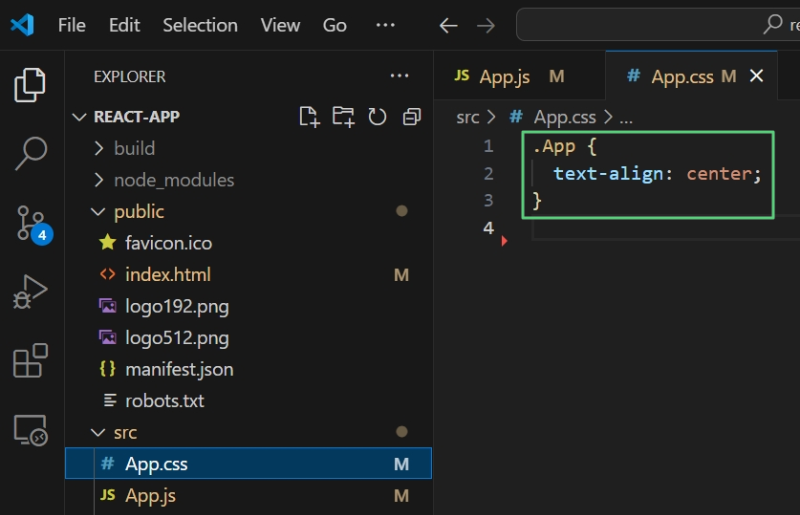Go back with the left arrow
This screenshot has height=515, width=800.
pos(448,26)
